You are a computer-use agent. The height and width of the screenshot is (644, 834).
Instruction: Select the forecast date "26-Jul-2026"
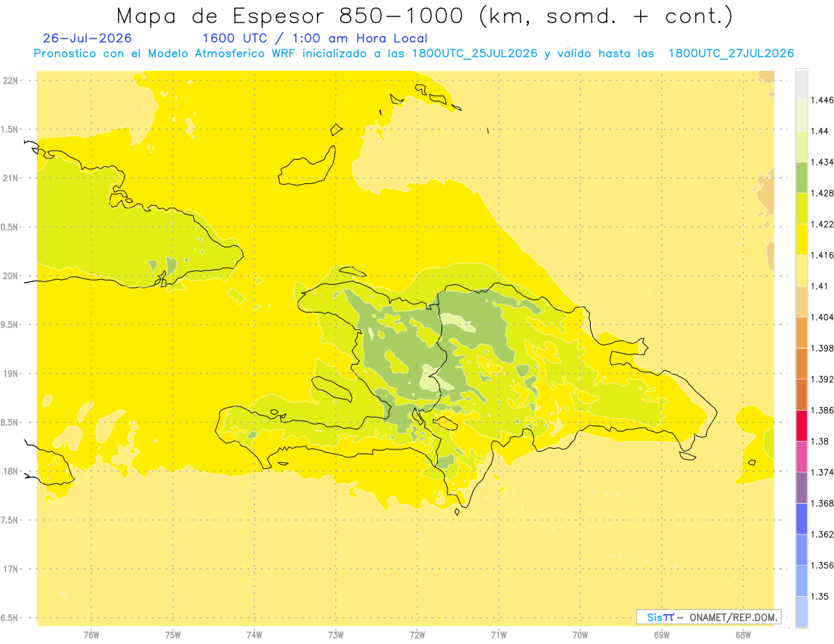coord(87,38)
